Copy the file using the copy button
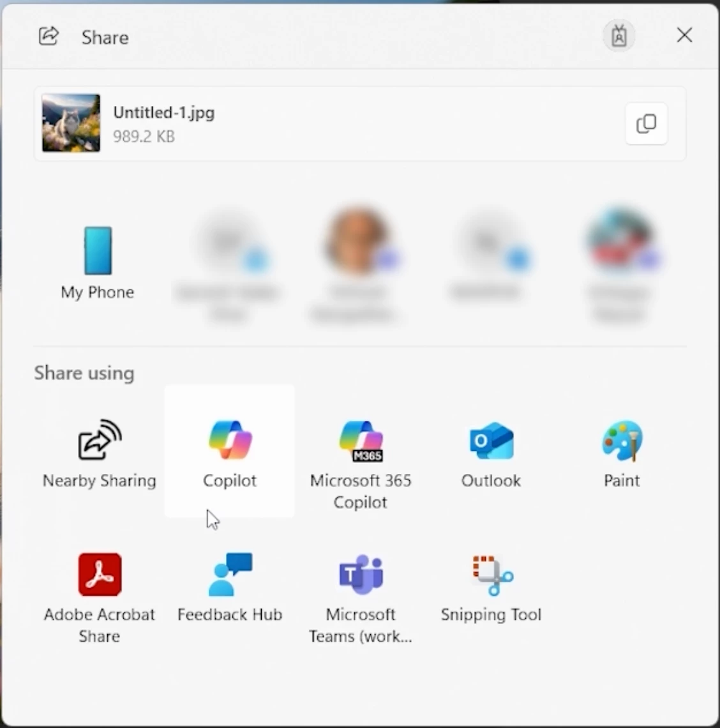Image resolution: width=720 pixels, height=728 pixels. click(x=646, y=123)
